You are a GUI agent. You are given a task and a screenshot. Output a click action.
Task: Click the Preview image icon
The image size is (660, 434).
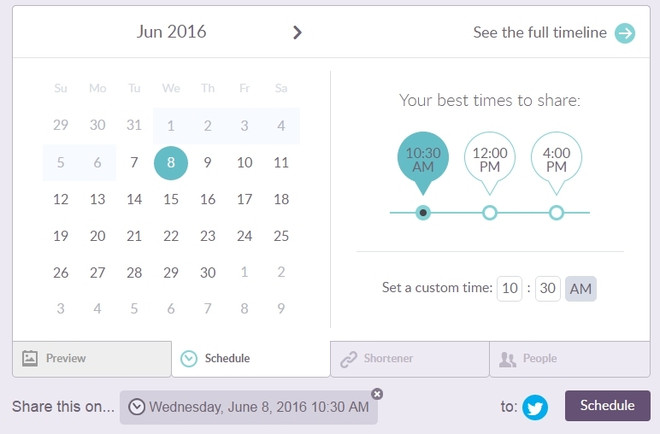click(x=30, y=358)
